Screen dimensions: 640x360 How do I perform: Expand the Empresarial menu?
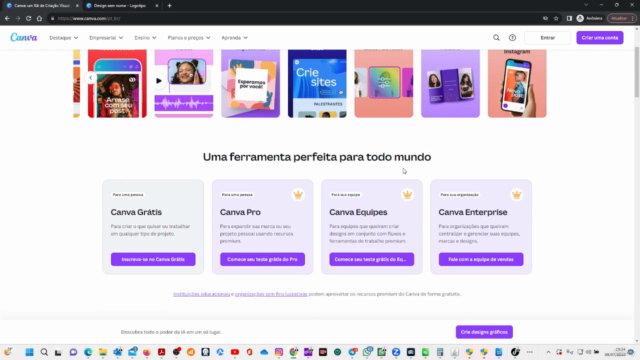(x=106, y=38)
